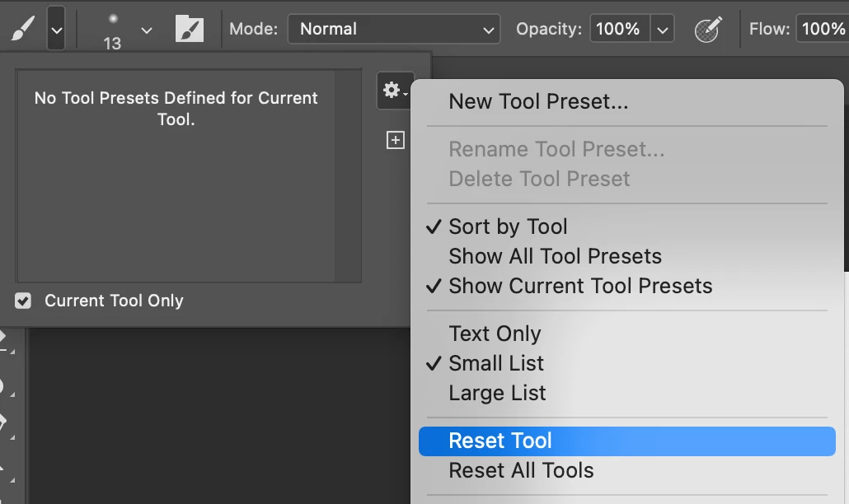This screenshot has width=849, height=504.
Task: Click Reset Tool in the menu
Action: coord(500,441)
